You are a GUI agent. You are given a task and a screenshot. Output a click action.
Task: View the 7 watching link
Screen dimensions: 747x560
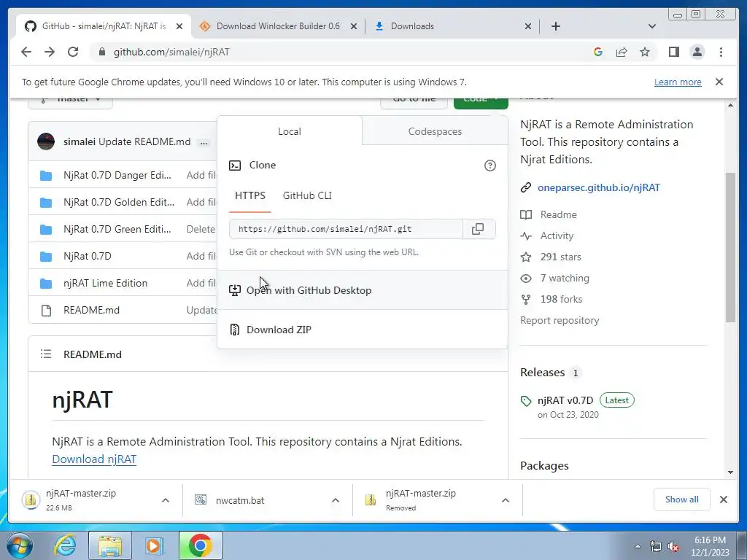[565, 278]
